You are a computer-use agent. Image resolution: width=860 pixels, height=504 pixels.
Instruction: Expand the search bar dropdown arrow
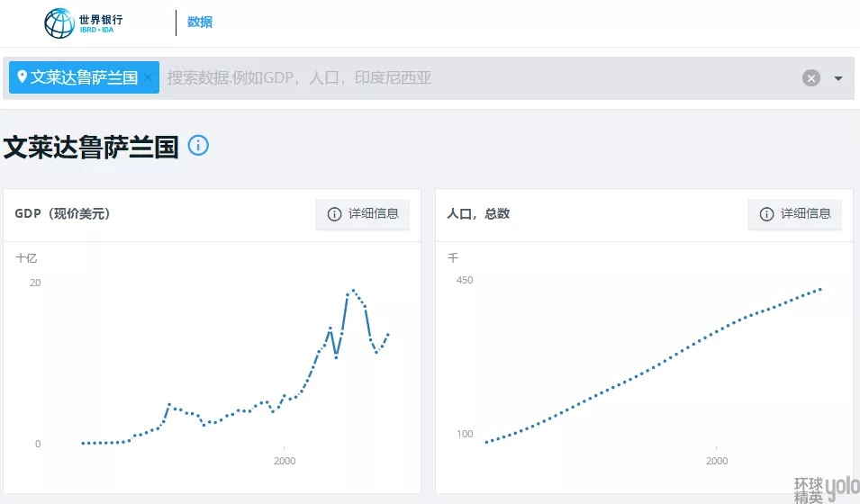click(x=838, y=78)
